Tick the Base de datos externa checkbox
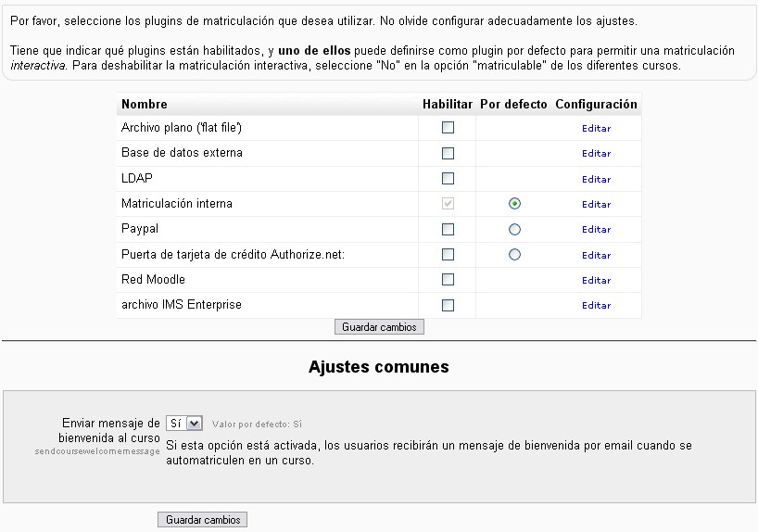Viewport: 758px width, 532px height. [448, 153]
